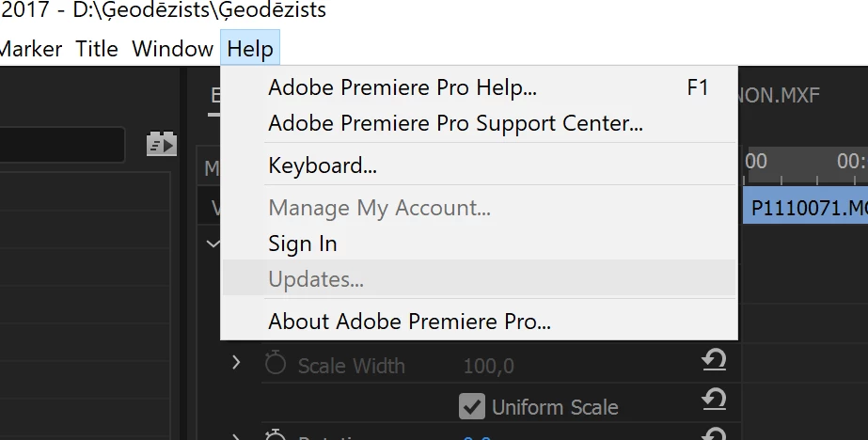The width and height of the screenshot is (868, 440).
Task: Expand the Scale Width property
Action: point(236,362)
